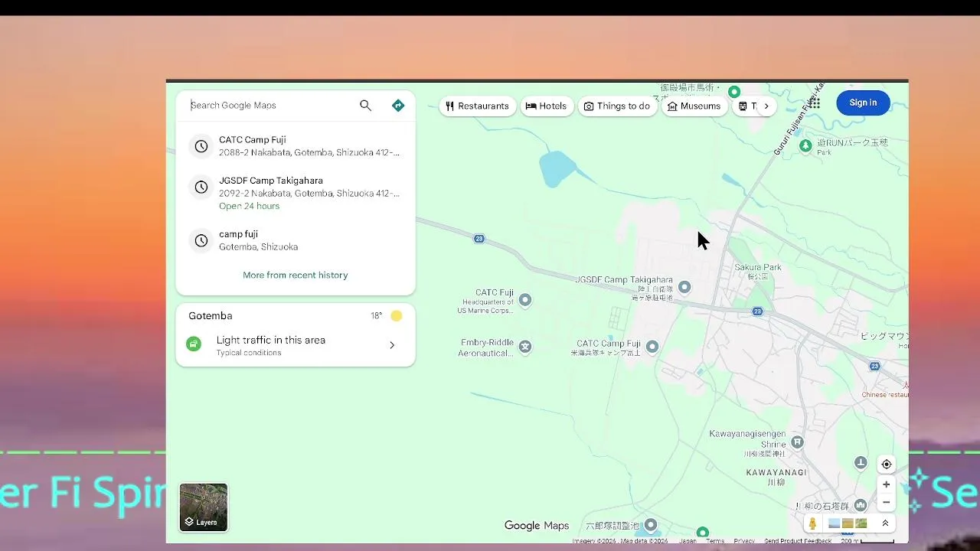980x551 pixels.
Task: Open More from recent history
Action: [x=296, y=275]
